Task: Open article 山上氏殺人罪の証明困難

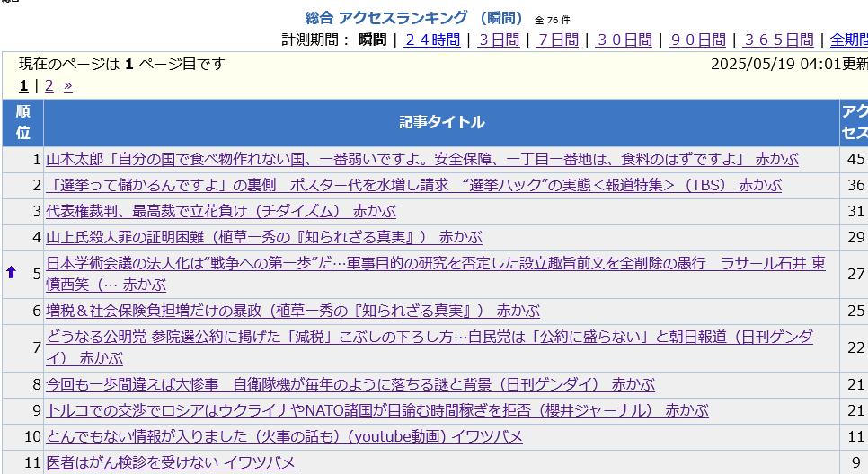Action: click(x=264, y=237)
